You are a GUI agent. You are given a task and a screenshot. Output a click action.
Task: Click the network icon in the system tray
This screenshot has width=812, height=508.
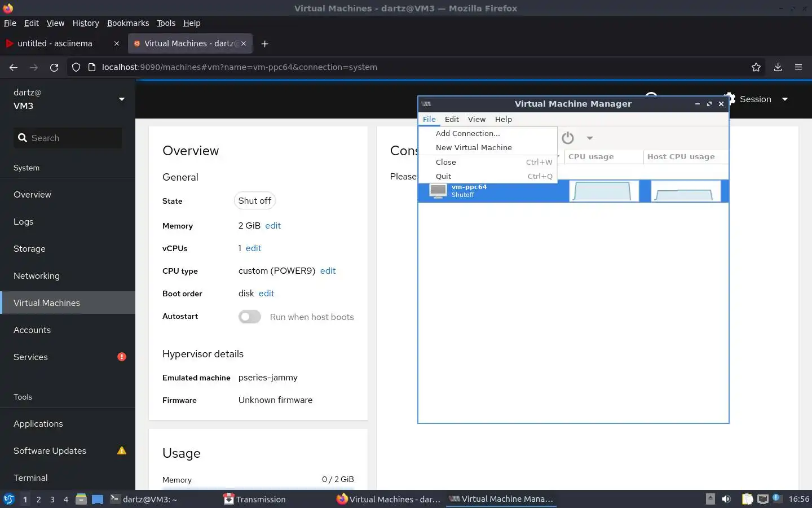[762, 499]
